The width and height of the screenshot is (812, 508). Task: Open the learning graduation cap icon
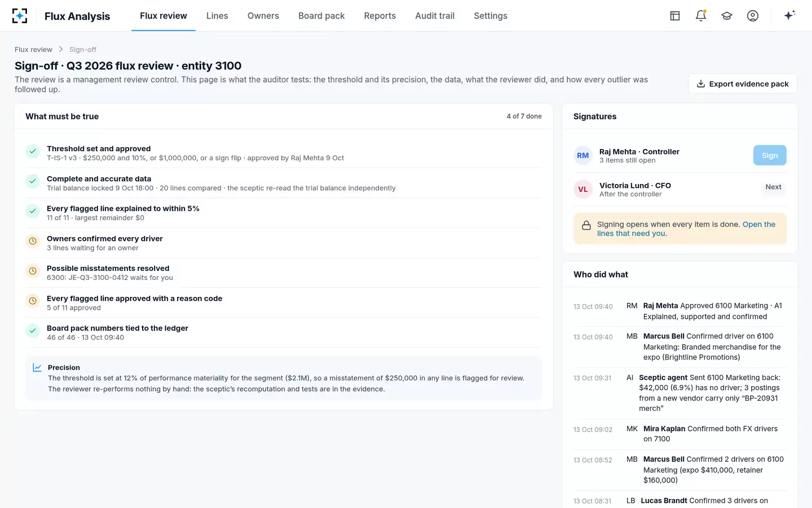[727, 16]
